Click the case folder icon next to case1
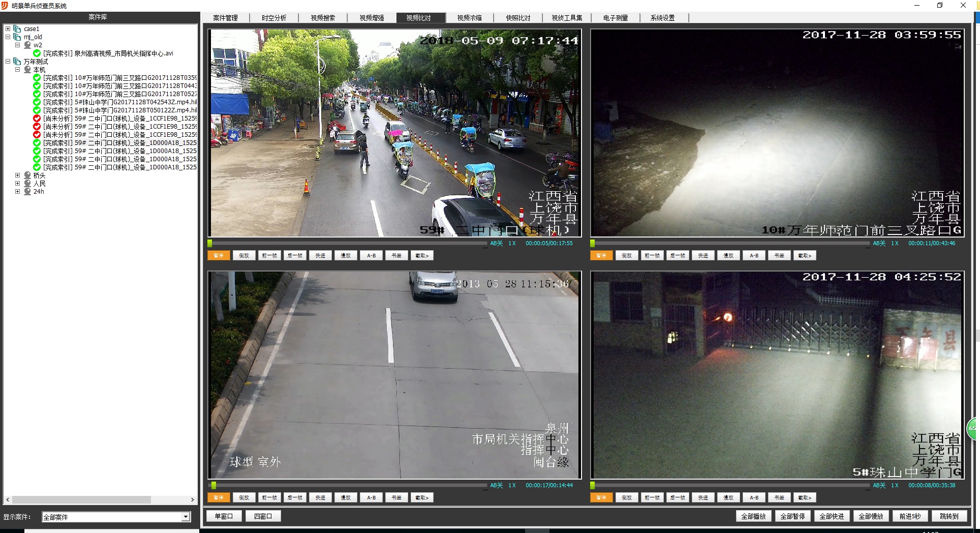Viewport: 980px width, 533px height. pos(17,29)
